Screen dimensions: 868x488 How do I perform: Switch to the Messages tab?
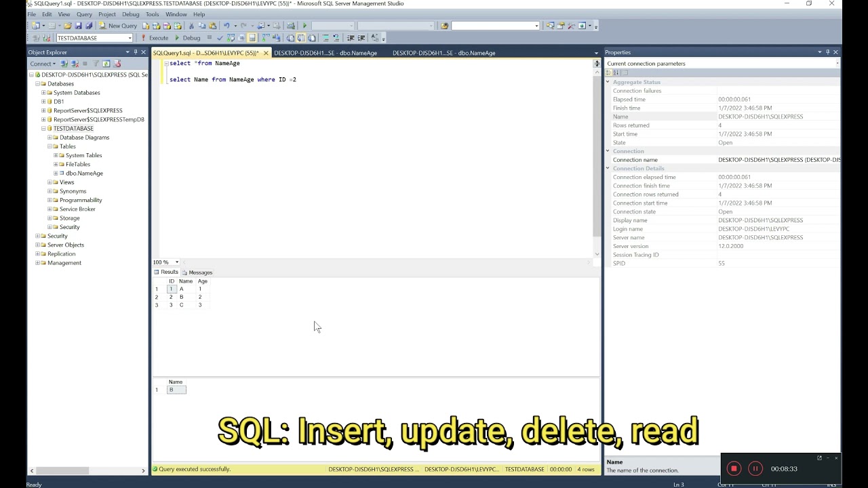[x=197, y=272]
